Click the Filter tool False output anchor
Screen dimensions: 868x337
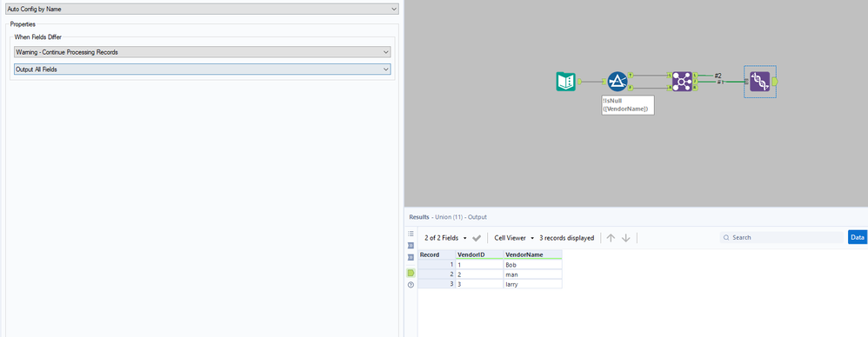[631, 87]
